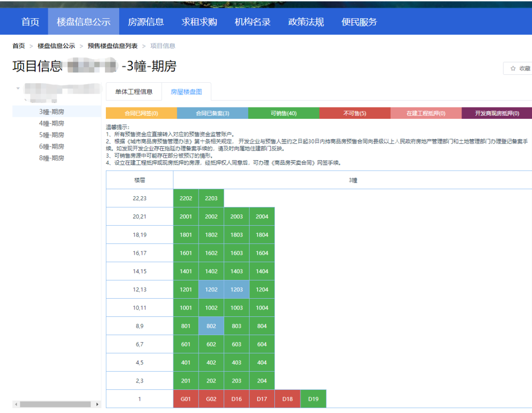Open unit 604 cell
The height and width of the screenshot is (413, 532).
tap(262, 344)
